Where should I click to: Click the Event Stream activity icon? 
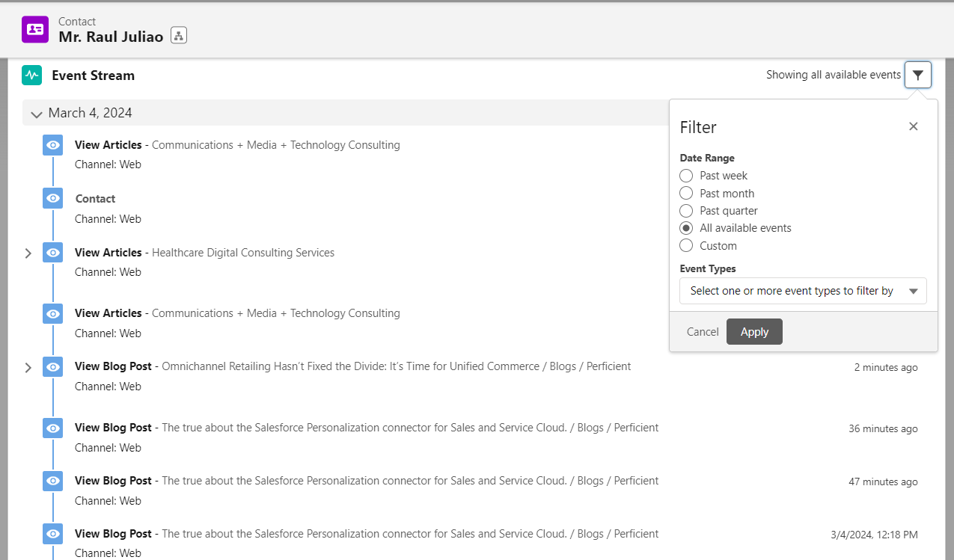[x=31, y=75]
